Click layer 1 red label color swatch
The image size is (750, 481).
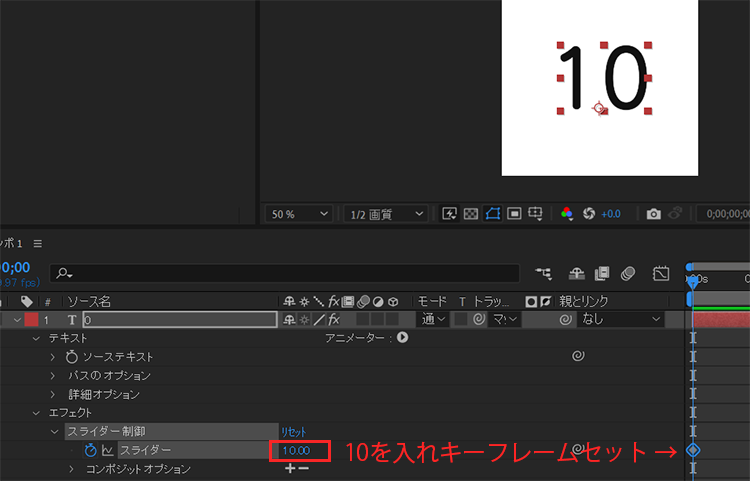click(31, 319)
